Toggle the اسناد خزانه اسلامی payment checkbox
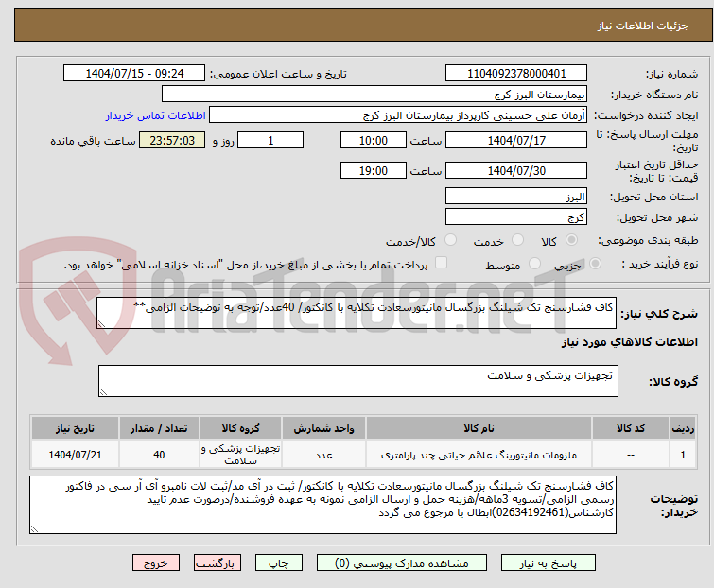 click(x=441, y=263)
